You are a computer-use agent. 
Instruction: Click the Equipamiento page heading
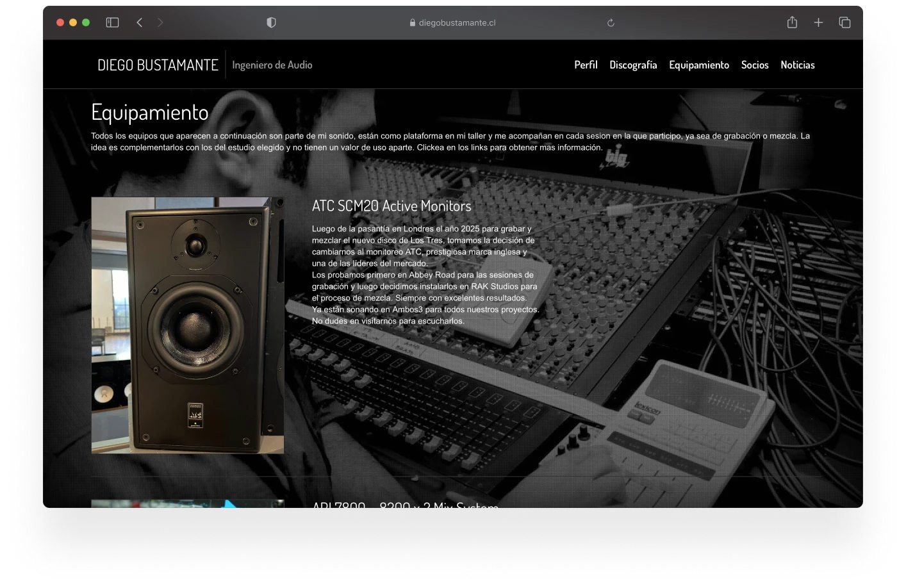point(150,112)
